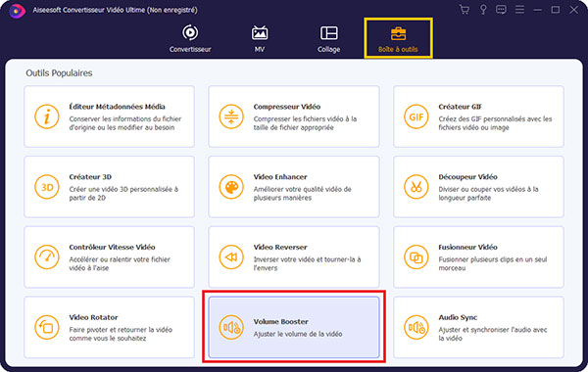
Task: Click 'Inverser votre vidéo' description text
Action: (x=307, y=263)
